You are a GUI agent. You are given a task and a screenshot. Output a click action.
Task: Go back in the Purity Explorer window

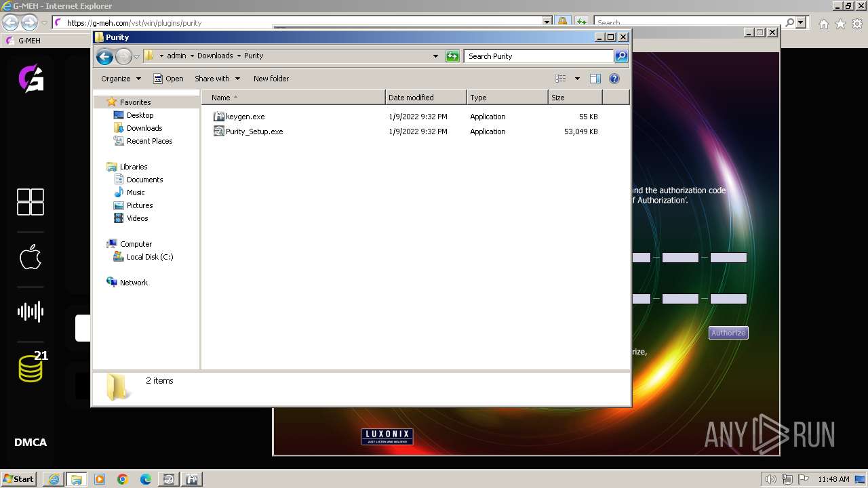(104, 56)
